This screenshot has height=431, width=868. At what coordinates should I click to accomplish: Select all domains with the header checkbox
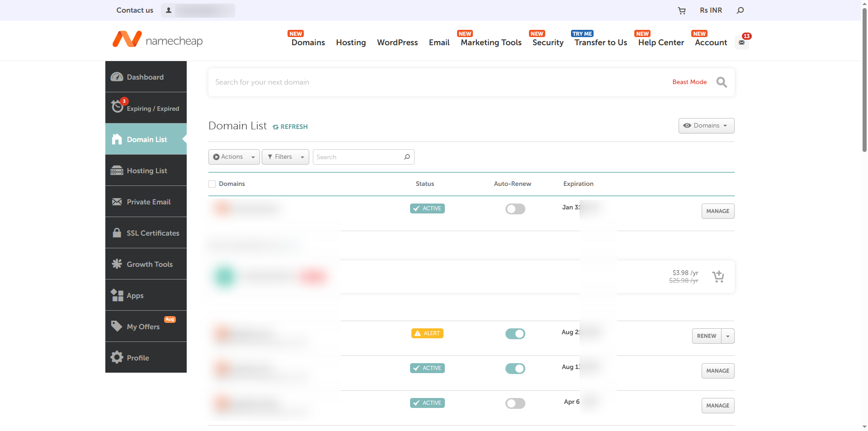click(x=212, y=184)
